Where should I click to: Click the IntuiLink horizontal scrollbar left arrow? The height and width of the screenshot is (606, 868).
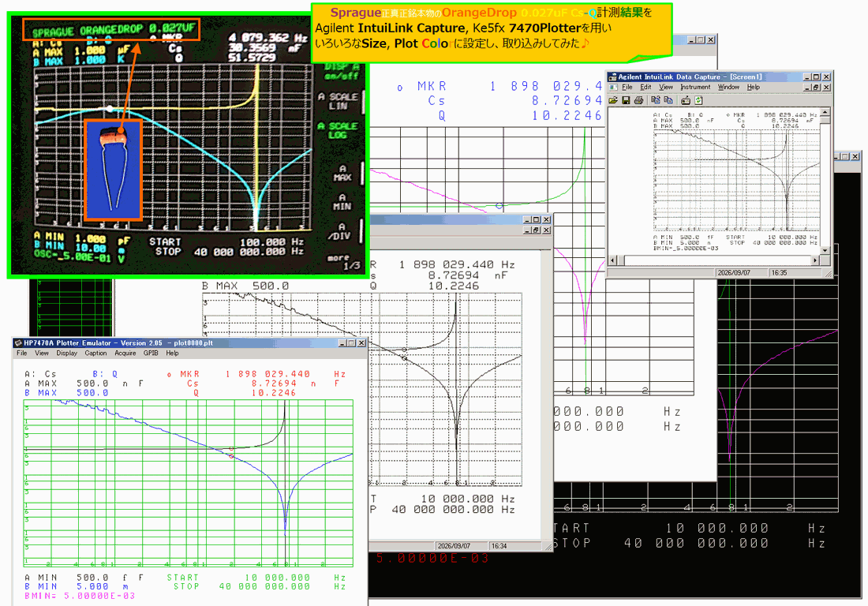pos(613,260)
